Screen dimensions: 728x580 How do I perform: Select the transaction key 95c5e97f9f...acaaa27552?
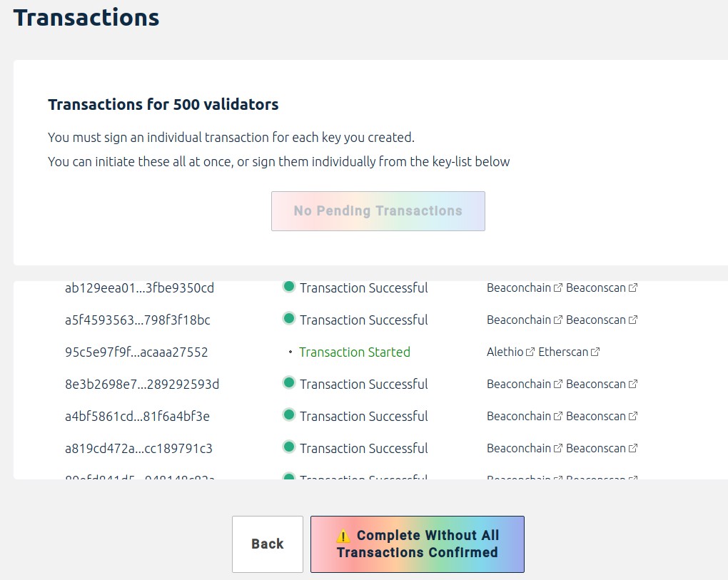pos(136,352)
